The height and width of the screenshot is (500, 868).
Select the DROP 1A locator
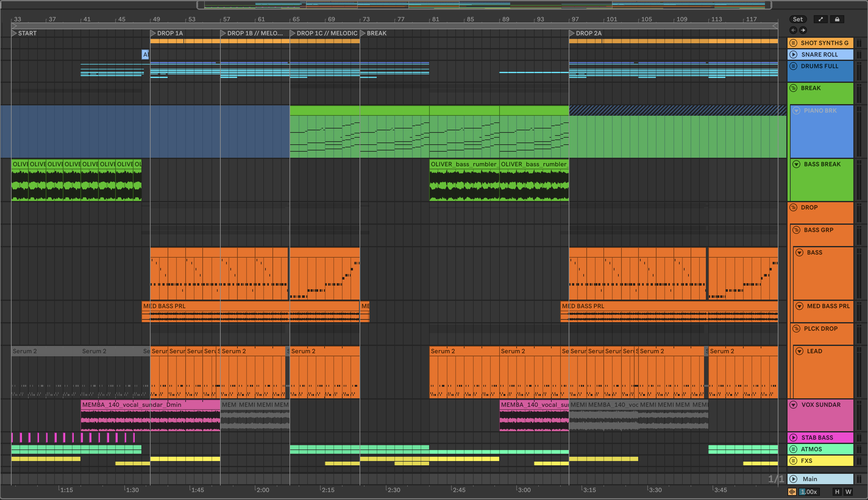[167, 33]
